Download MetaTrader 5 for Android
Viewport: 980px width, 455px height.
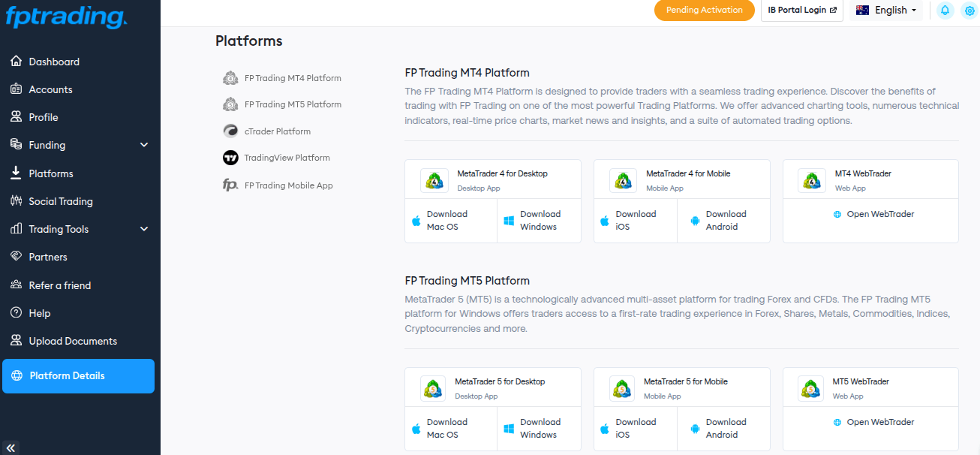pyautogui.click(x=724, y=429)
